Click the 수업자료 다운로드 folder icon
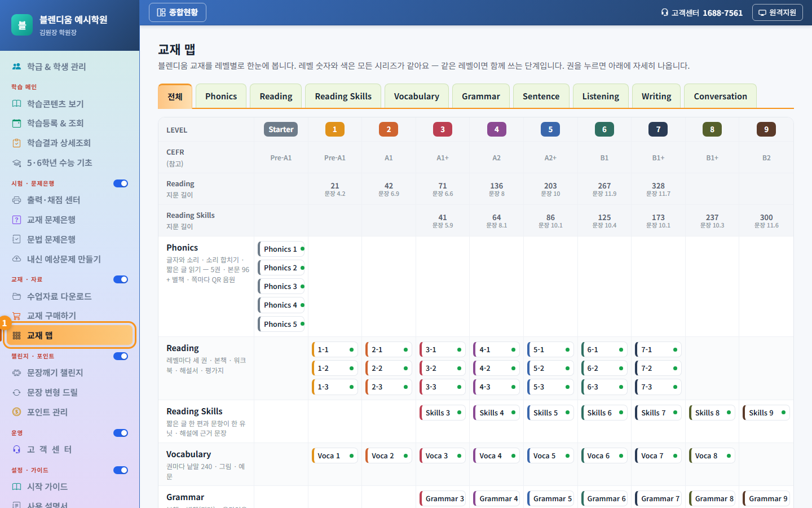 pyautogui.click(x=17, y=296)
